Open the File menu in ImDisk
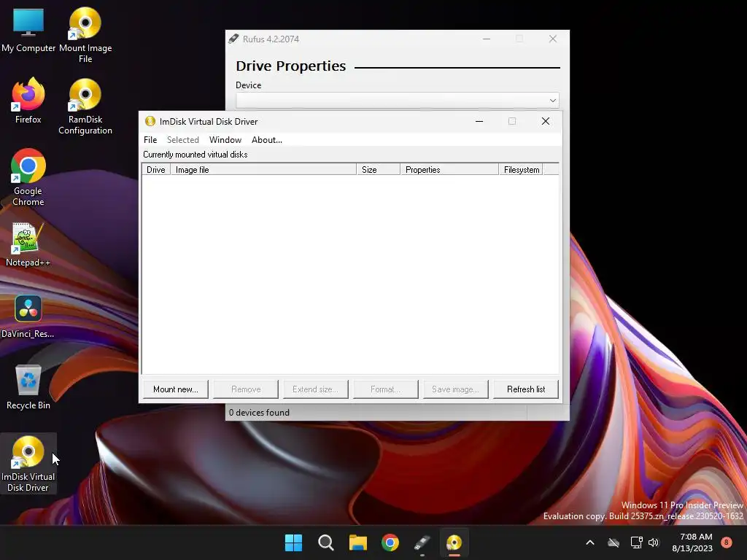Viewport: 747px width, 560px height. [x=150, y=140]
